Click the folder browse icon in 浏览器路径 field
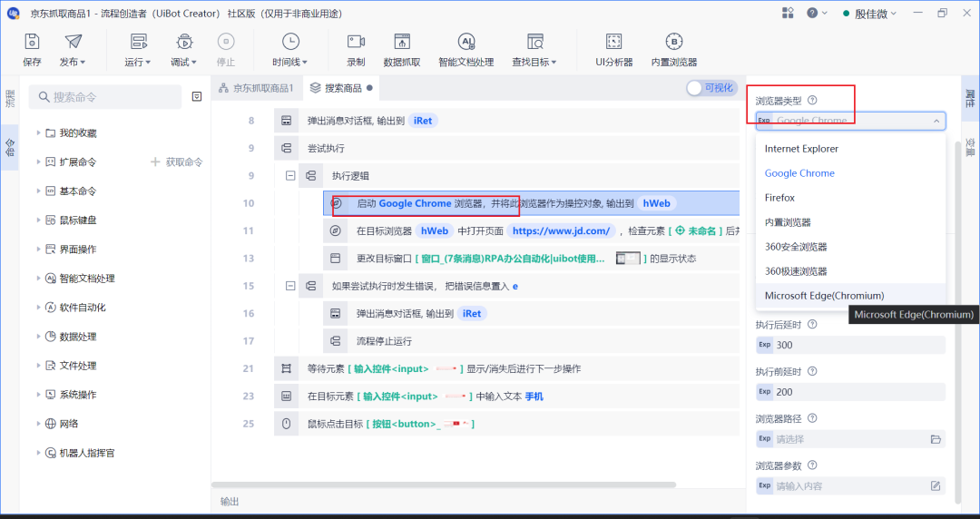Screen dimensions: 980x519 936,439
